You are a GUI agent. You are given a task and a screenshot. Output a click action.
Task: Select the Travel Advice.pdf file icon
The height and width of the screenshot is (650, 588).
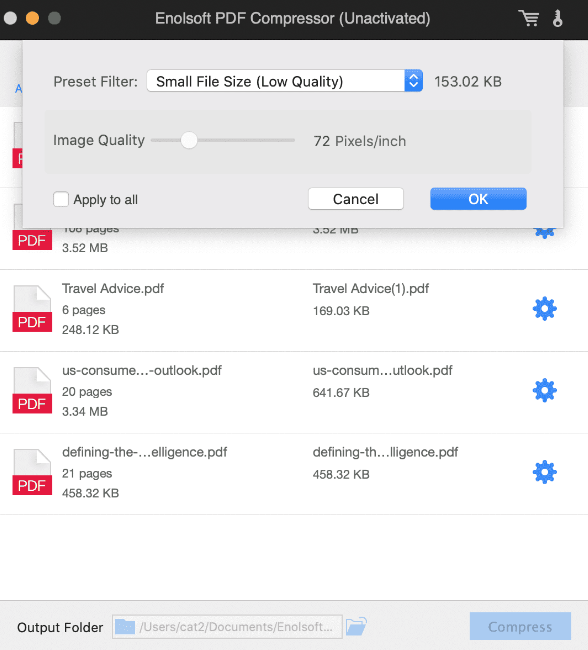pos(32,309)
